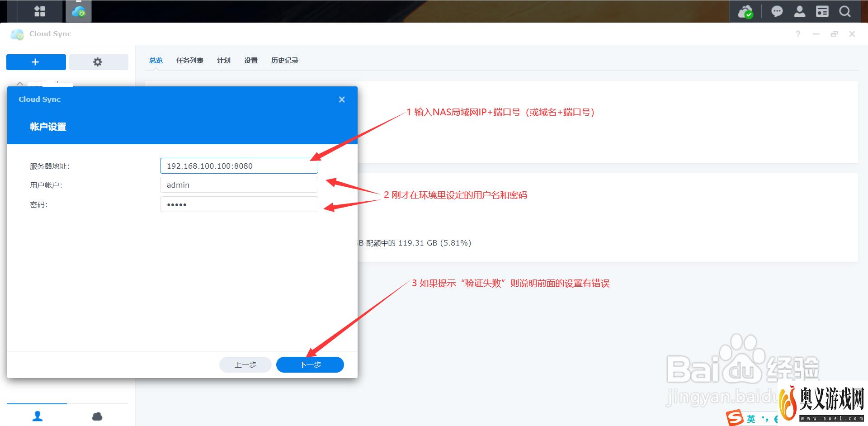Image resolution: width=868 pixels, height=426 pixels.
Task: Open the 任务列表 tab
Action: click(190, 61)
